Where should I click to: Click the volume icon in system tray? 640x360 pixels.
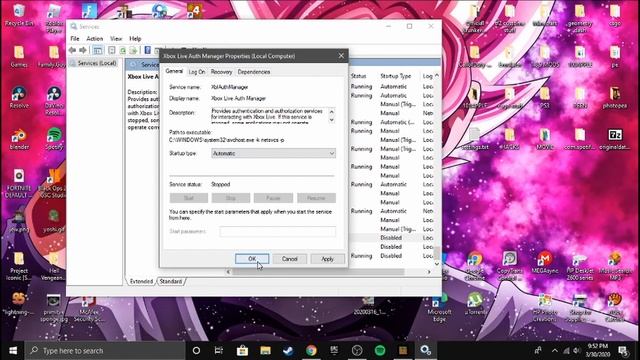pos(576,350)
